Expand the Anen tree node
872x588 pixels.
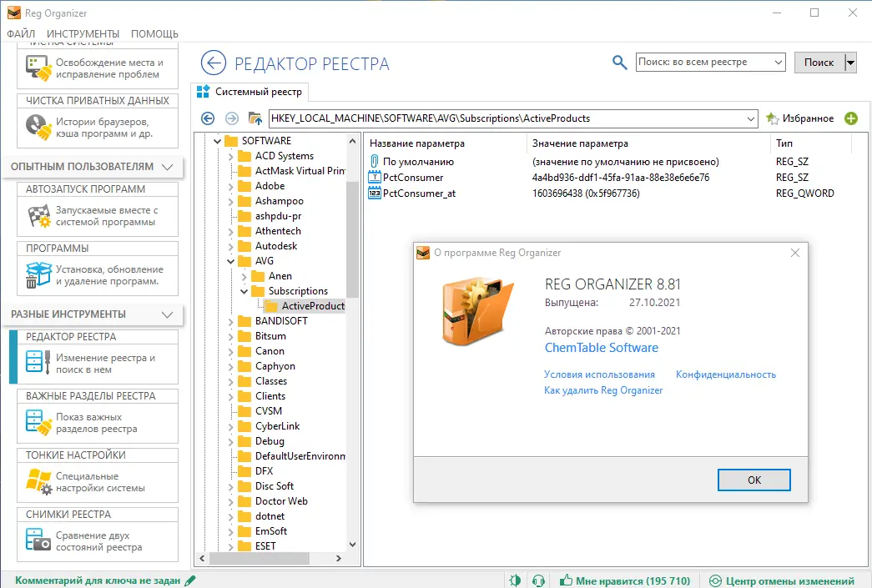click(244, 276)
